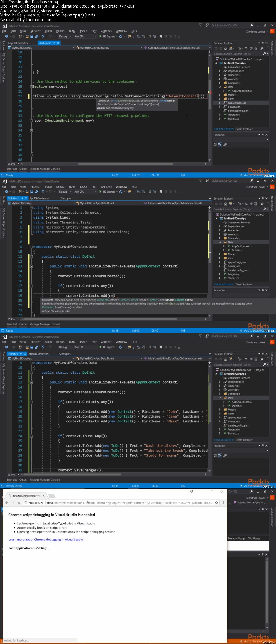This screenshot has width=276, height=644.
Task: Click the browser refresh icon in the Startup.cs* window toolbar
Action: (121, 36)
